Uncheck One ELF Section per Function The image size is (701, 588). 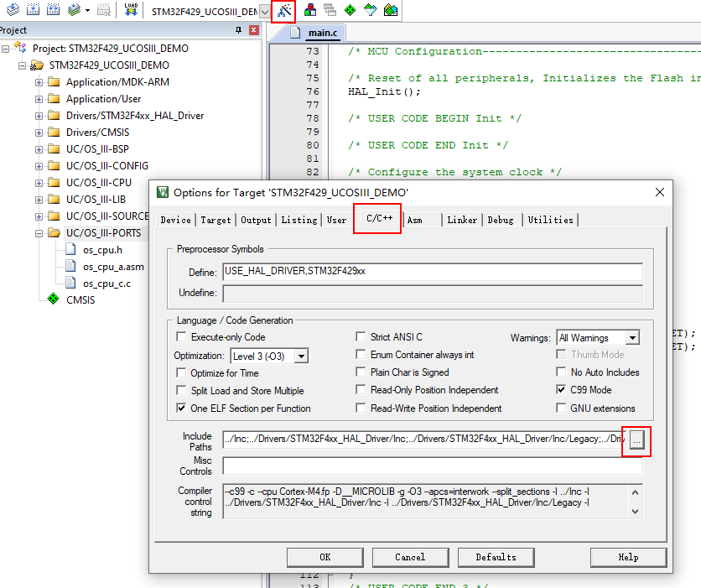pyautogui.click(x=181, y=408)
